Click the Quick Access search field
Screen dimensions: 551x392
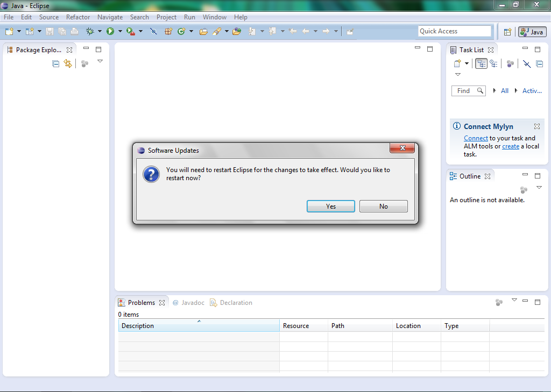tap(455, 31)
